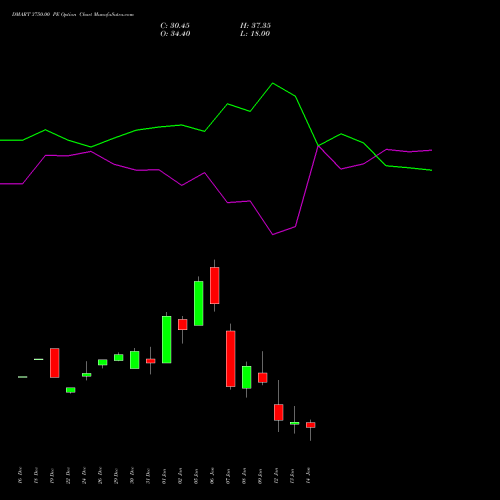Click the "19 Dec" date axis label
The width and height of the screenshot is (500, 500).
pos(52,476)
